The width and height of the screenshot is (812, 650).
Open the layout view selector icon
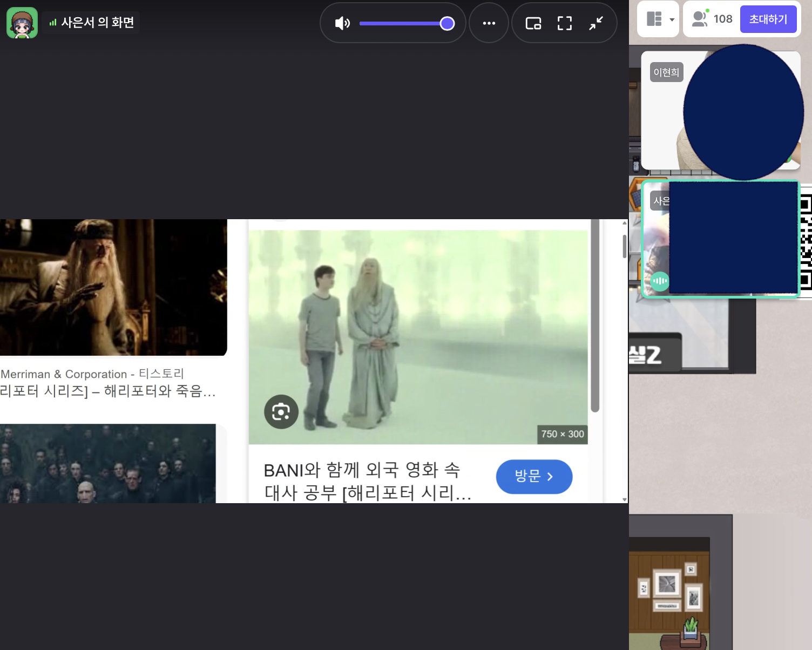(654, 19)
